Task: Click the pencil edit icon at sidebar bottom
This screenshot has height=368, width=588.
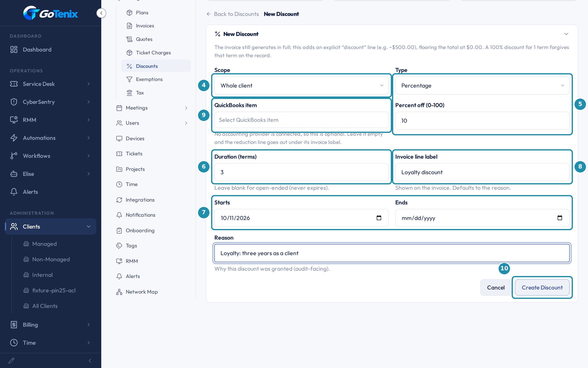Action: pos(11,360)
